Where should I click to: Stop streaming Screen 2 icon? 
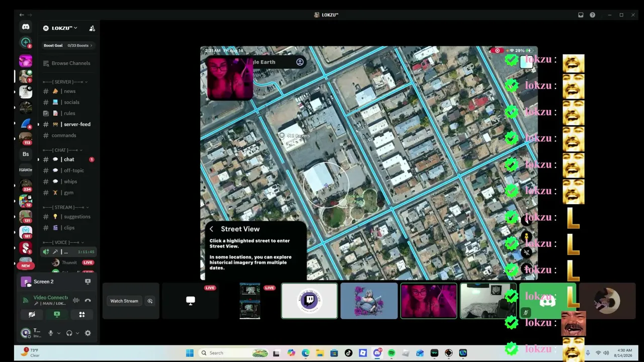click(x=88, y=282)
